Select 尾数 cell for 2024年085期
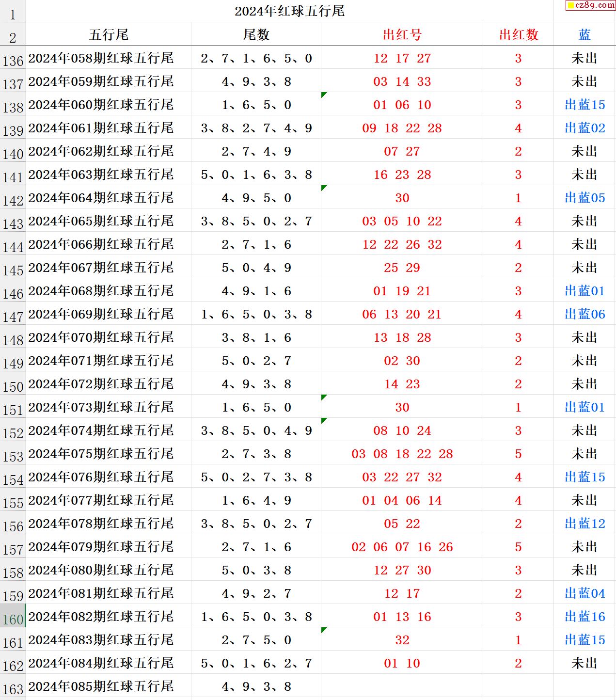 [256, 686]
